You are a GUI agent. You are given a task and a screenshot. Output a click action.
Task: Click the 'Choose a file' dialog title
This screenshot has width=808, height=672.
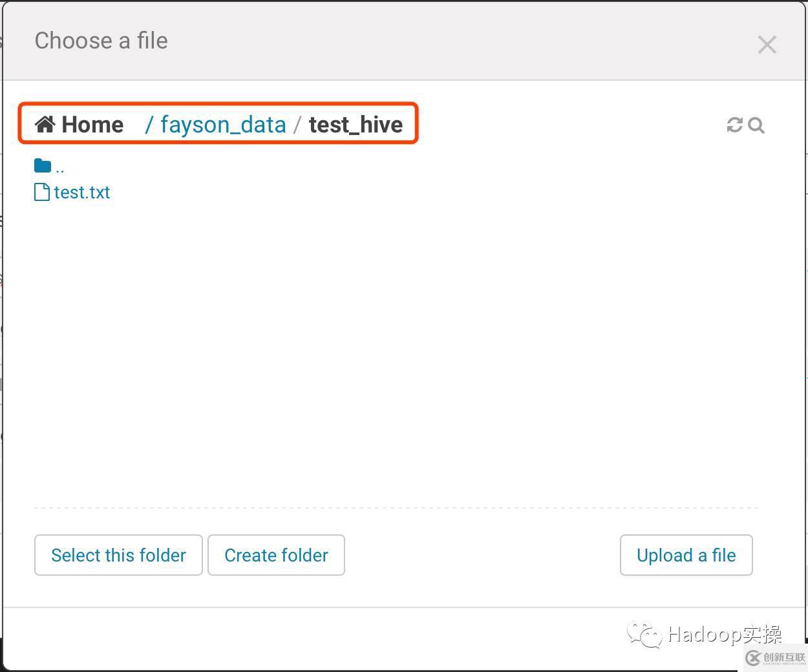[x=101, y=41]
